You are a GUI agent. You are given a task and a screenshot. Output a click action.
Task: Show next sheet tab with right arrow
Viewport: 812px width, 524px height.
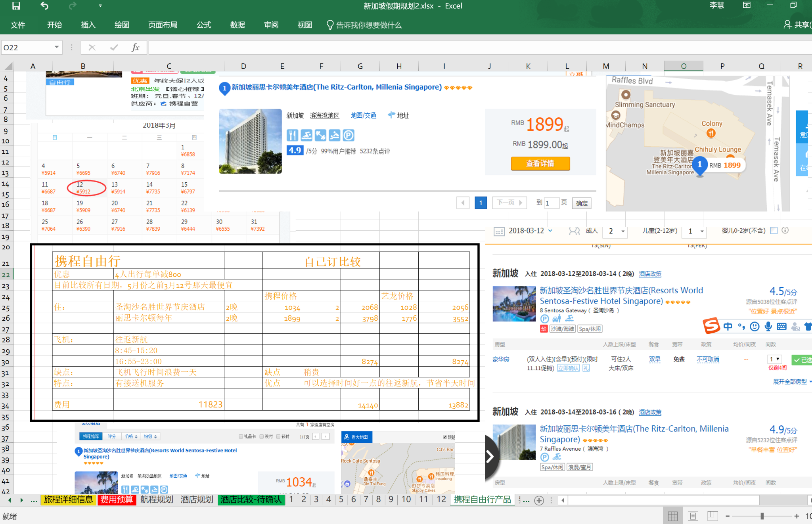[x=21, y=500]
